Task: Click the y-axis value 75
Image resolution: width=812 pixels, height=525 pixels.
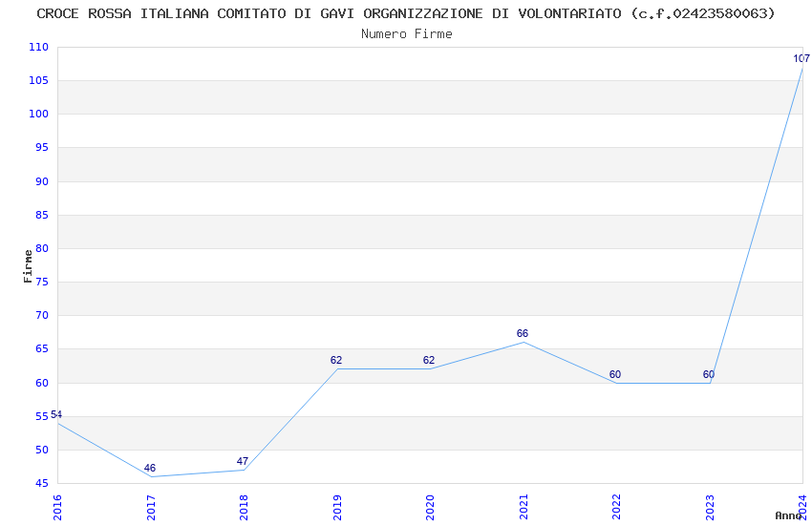Action: (x=42, y=282)
